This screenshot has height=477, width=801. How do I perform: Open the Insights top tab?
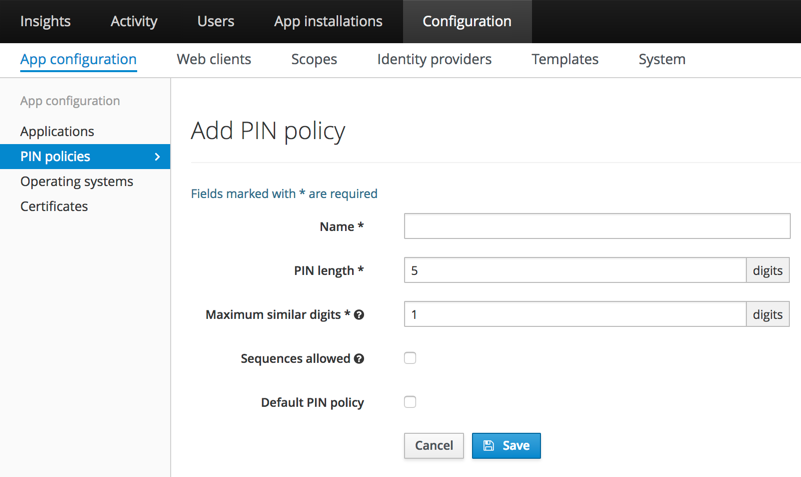click(x=45, y=21)
